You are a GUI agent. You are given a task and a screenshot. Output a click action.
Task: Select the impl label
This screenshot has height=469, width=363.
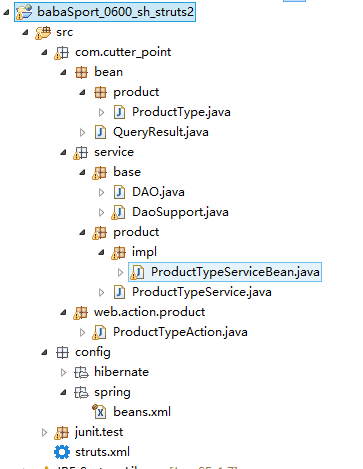point(144,253)
